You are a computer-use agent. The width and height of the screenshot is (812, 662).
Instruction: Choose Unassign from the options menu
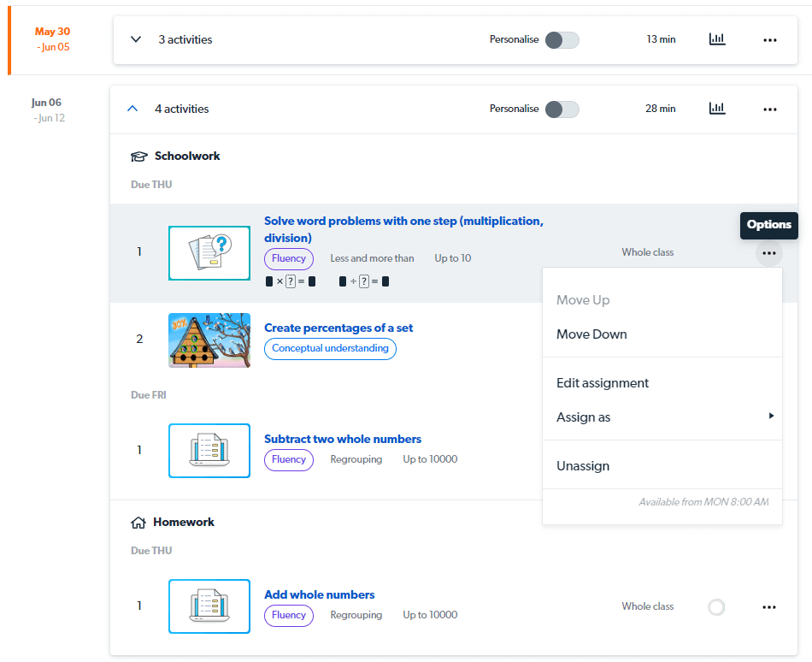pos(583,466)
